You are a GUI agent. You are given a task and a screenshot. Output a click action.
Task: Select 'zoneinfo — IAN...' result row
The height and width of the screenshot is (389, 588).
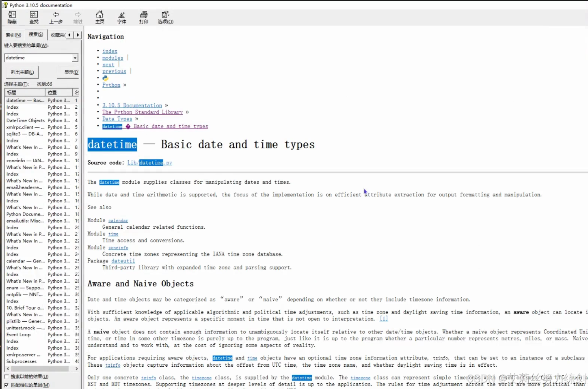tap(42, 161)
